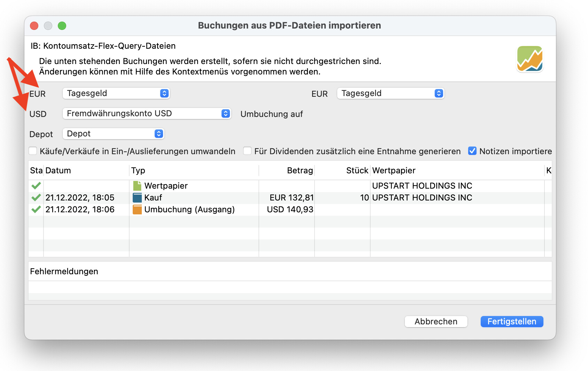Click the Stück column header
The width and height of the screenshot is (588, 371).
tap(342, 171)
